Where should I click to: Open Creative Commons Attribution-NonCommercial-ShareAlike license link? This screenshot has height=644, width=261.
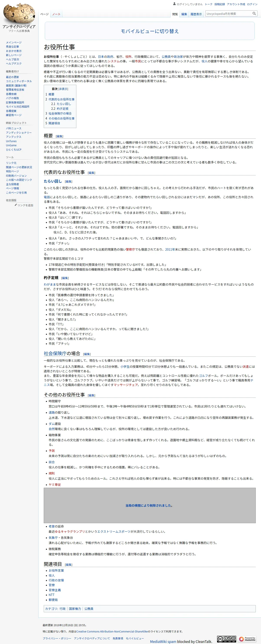(112, 631)
